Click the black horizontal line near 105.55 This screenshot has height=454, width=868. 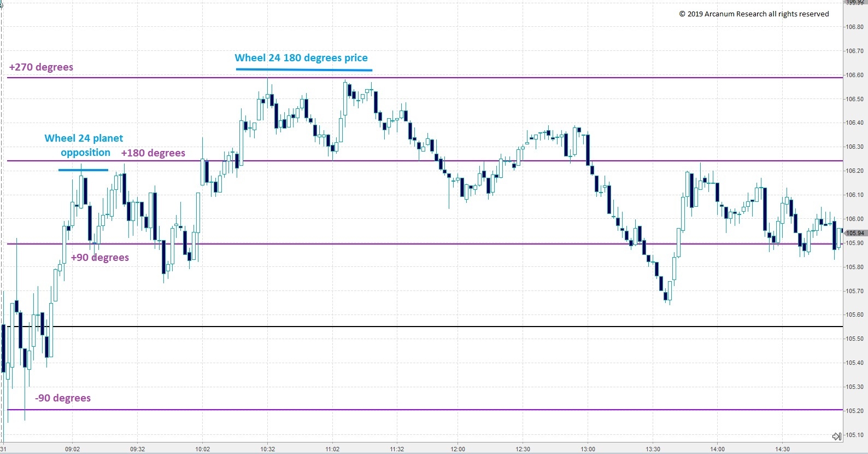click(x=437, y=327)
